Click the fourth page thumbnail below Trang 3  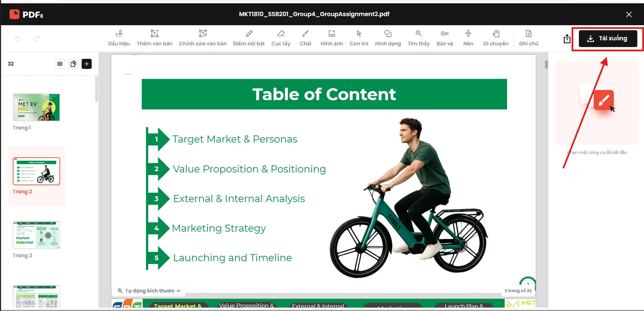36,297
